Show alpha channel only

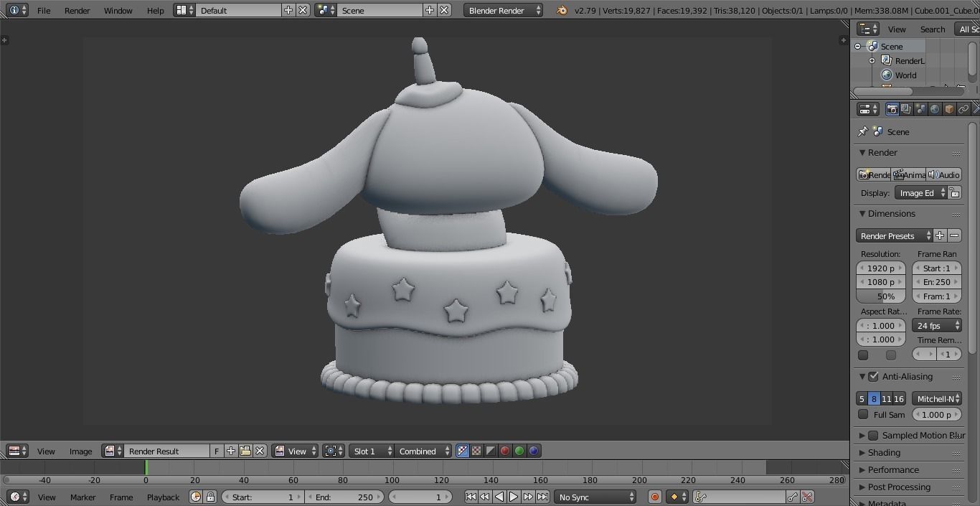point(491,451)
